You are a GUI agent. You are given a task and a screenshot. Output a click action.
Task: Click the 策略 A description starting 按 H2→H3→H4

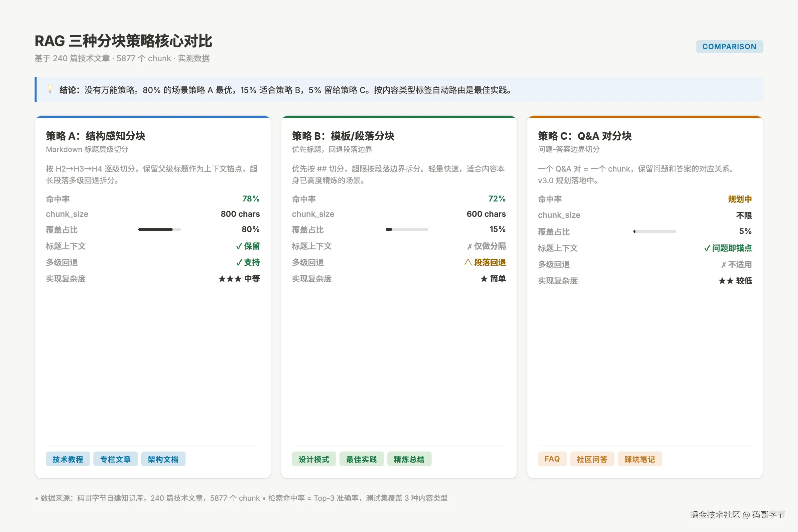[152, 174]
